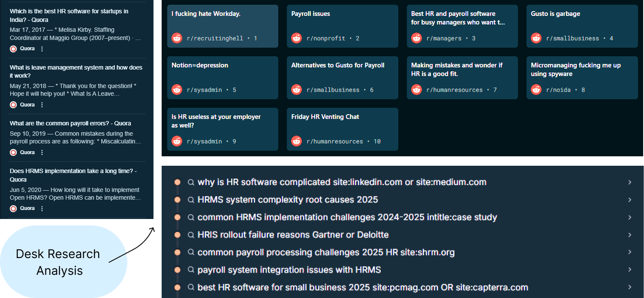This screenshot has width=644, height=298.
Task: Click Reddit icon on 'Alternatives to Gusto' card
Action: click(296, 90)
